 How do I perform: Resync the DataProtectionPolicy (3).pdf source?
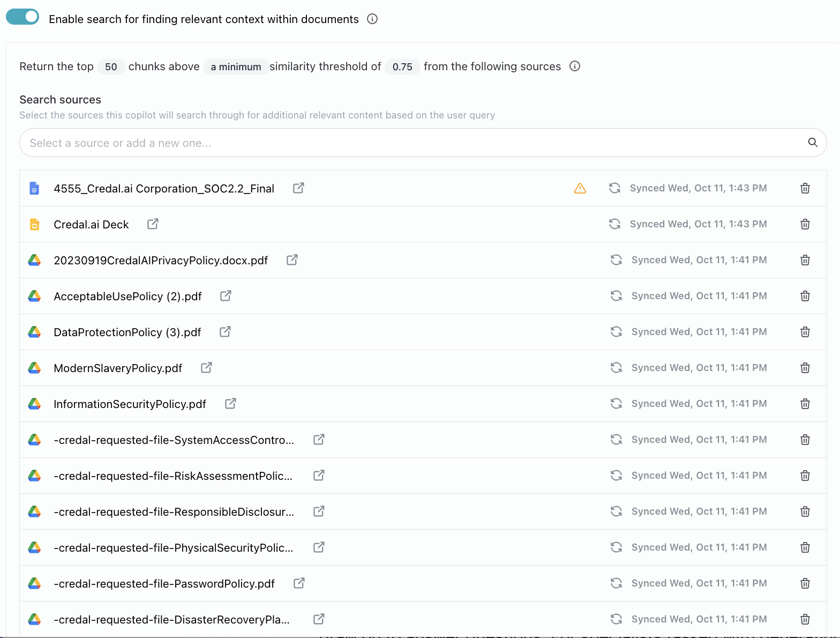tap(616, 332)
